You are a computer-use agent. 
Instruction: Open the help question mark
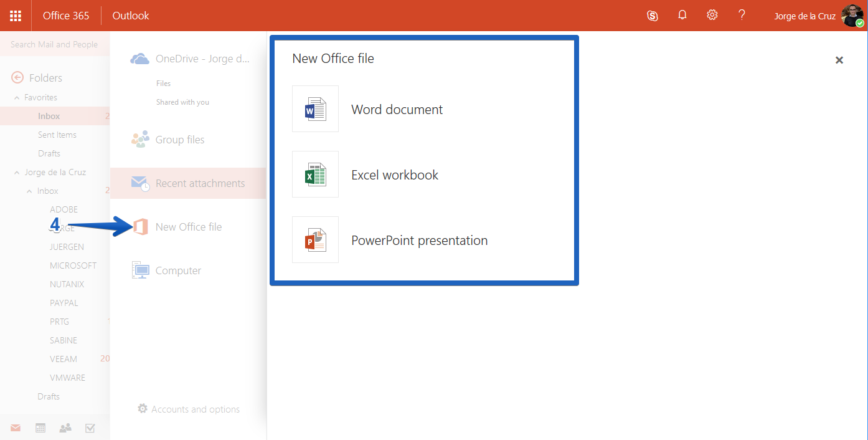click(742, 15)
